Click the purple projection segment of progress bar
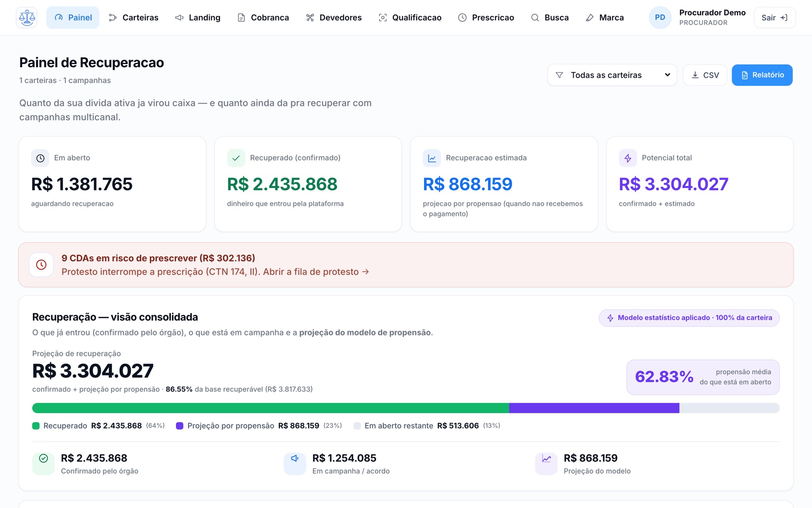 point(594,408)
